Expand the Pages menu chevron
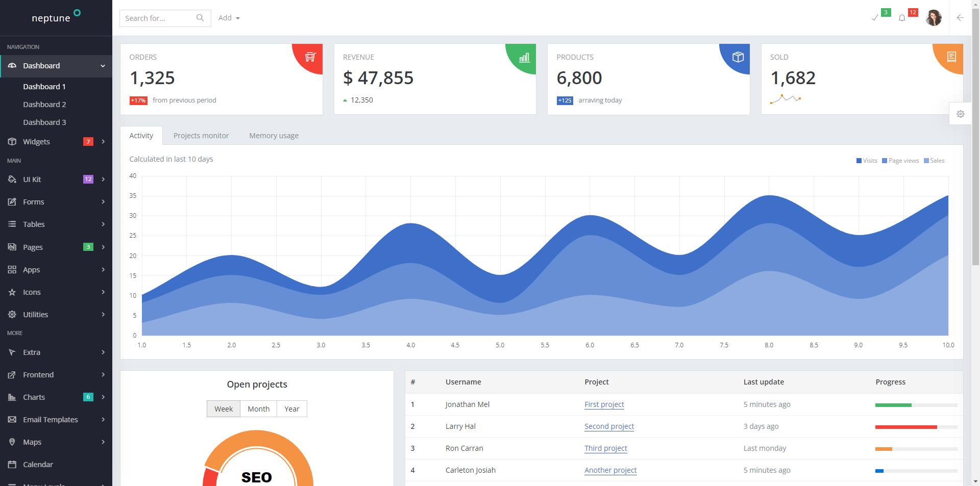Screen dimensions: 980x486 click(x=103, y=247)
